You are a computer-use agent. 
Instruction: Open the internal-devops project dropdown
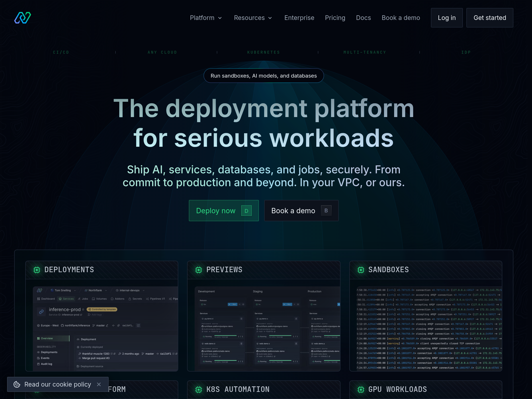point(130,290)
